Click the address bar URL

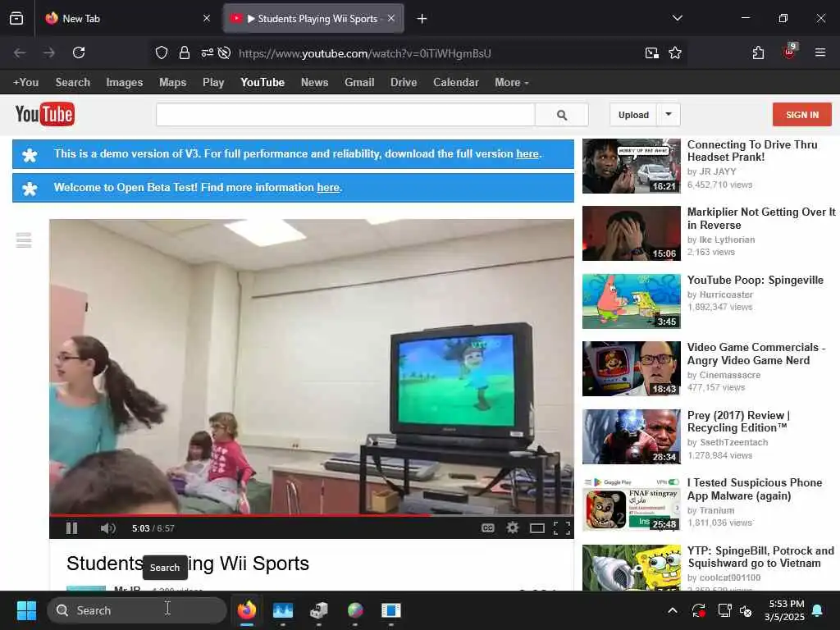[365, 53]
